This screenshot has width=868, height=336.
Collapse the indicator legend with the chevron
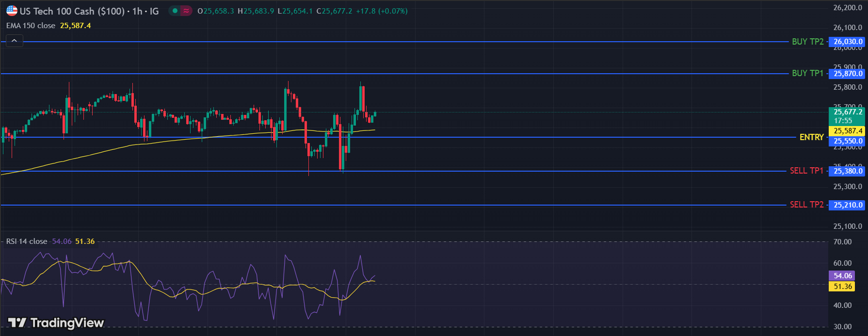[x=14, y=41]
